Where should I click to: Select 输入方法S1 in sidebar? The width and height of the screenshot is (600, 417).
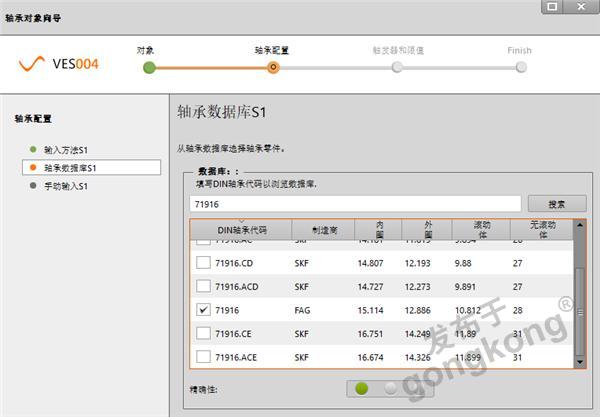coord(66,150)
